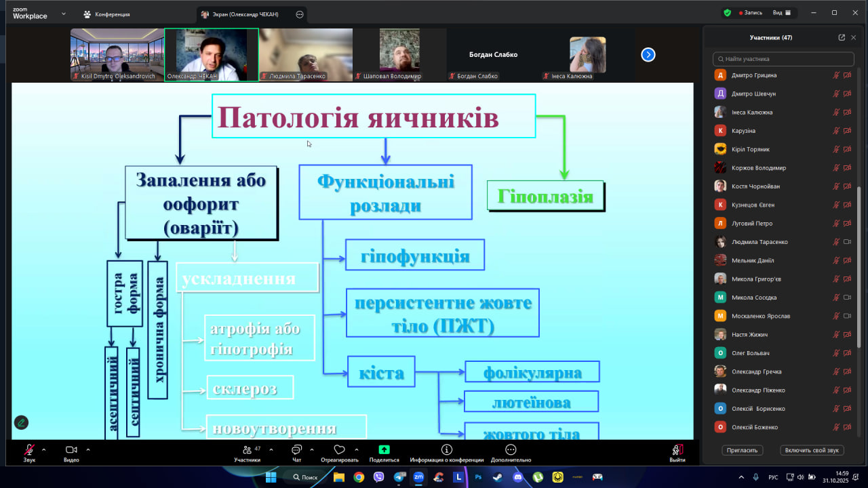This screenshot has height=488, width=868.
Task: Toggle the Участники panel in toolbar
Action: click(x=247, y=450)
